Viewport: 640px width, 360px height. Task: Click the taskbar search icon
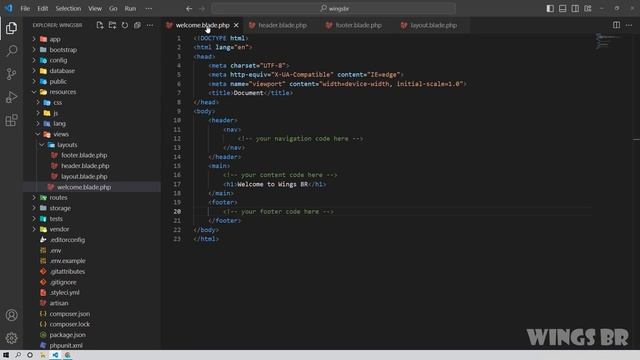tap(18, 355)
